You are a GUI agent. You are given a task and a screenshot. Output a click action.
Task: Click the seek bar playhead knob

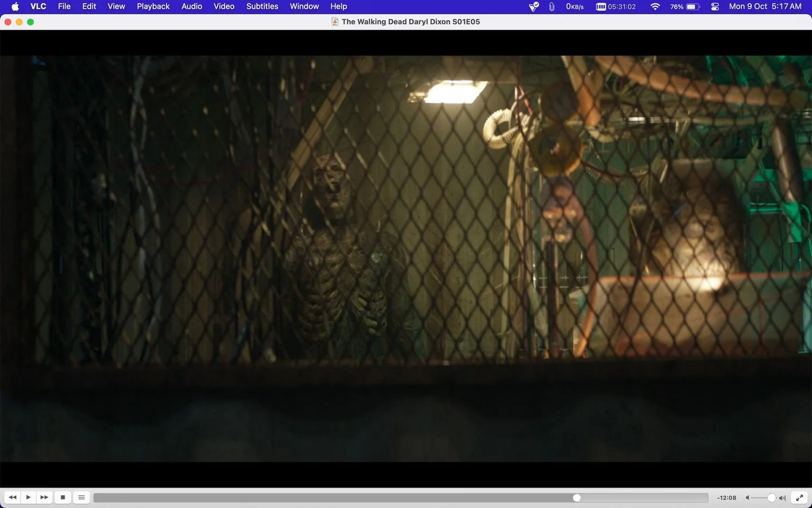pyautogui.click(x=577, y=498)
